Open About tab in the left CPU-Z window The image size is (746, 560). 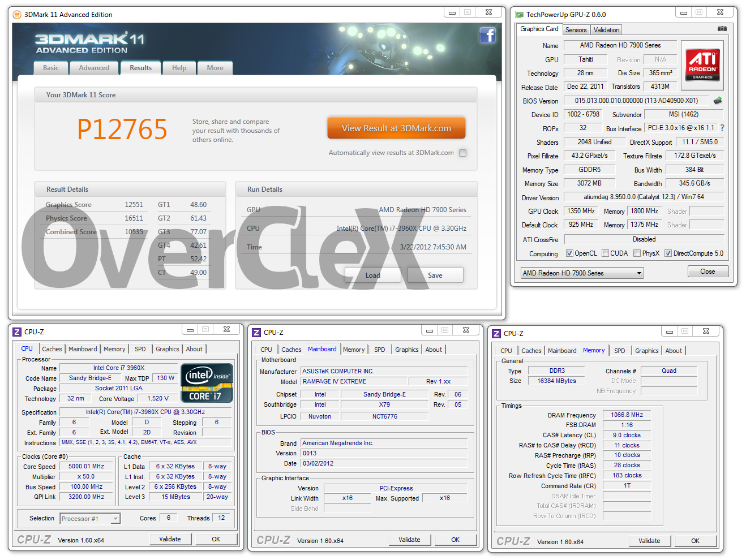point(194,349)
